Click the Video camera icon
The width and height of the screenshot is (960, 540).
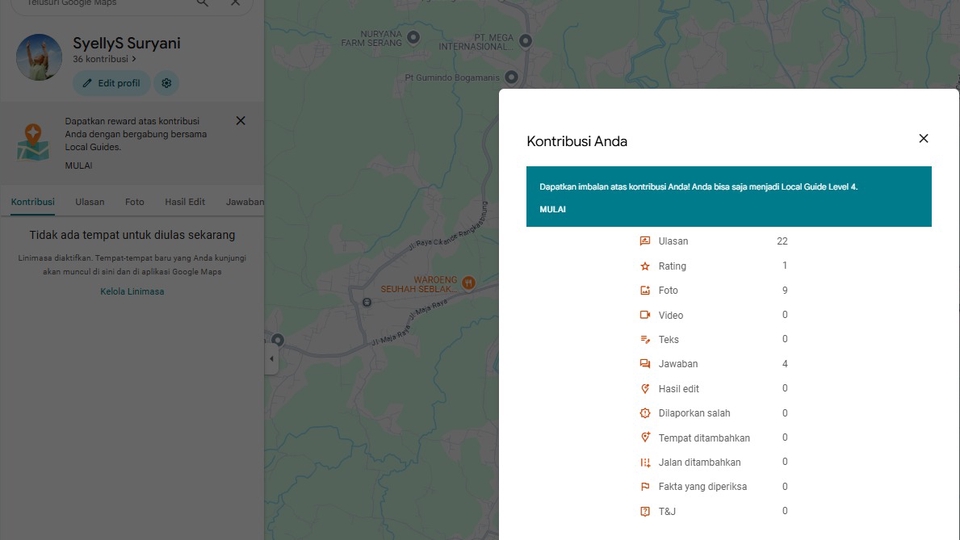click(645, 315)
